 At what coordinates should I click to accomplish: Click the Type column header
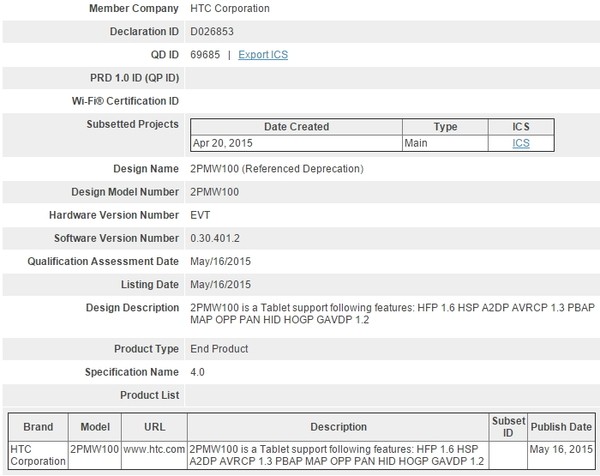pos(445,127)
